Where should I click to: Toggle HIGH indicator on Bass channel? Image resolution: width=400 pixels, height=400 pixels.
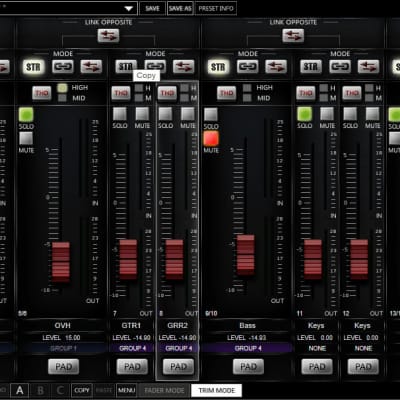pos(247,88)
